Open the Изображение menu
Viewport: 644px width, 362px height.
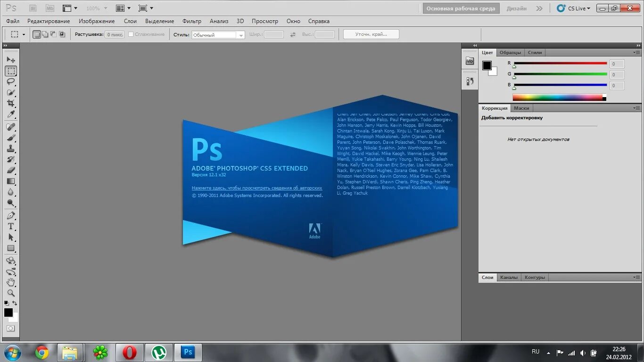pos(97,21)
